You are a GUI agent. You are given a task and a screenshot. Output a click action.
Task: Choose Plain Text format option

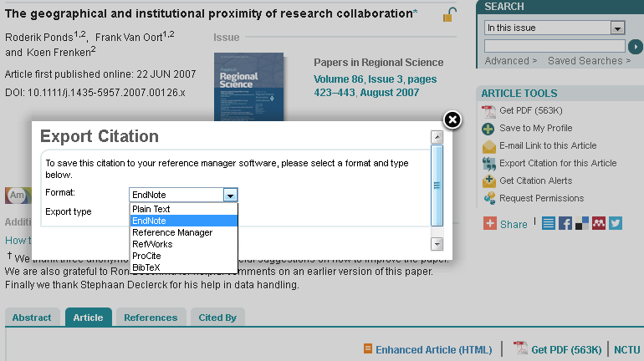(x=184, y=209)
